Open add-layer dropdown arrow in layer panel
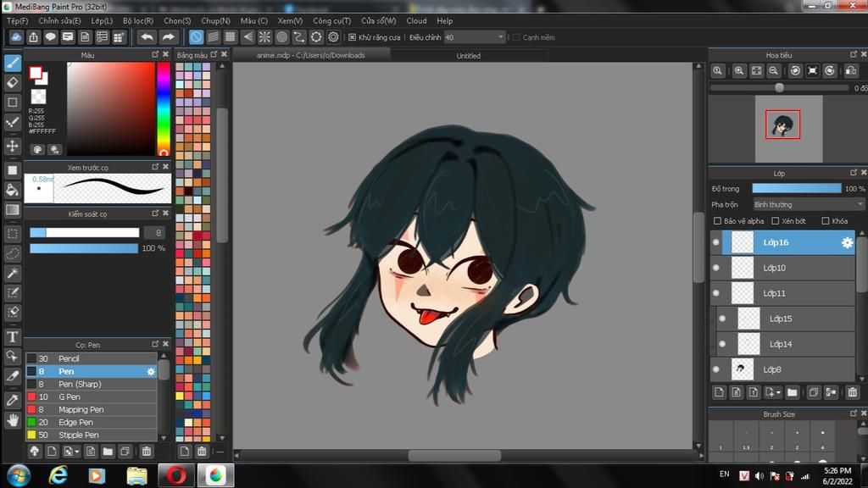Image resolution: width=868 pixels, height=488 pixels. coord(778,392)
